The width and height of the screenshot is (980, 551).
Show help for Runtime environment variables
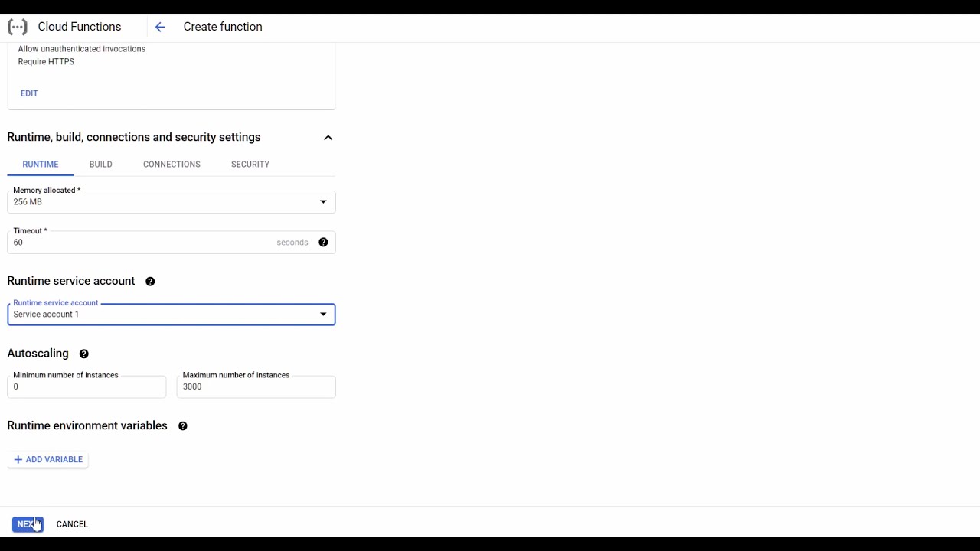[183, 426]
